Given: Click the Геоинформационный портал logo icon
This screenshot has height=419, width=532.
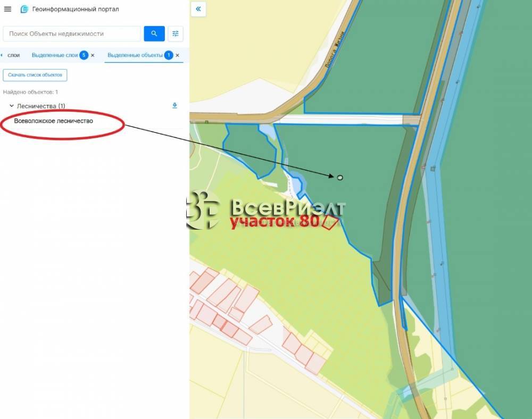Looking at the screenshot, I should coord(24,10).
